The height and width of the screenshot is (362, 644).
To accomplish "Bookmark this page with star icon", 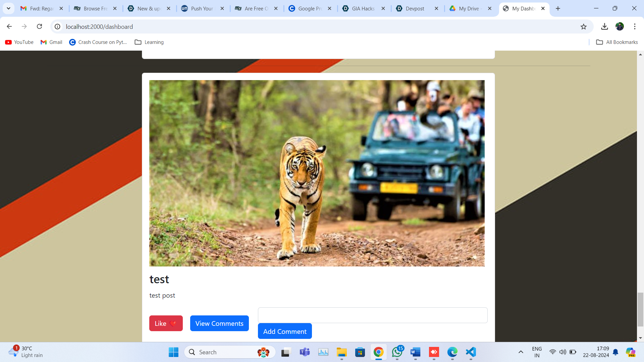I will pos(584,26).
